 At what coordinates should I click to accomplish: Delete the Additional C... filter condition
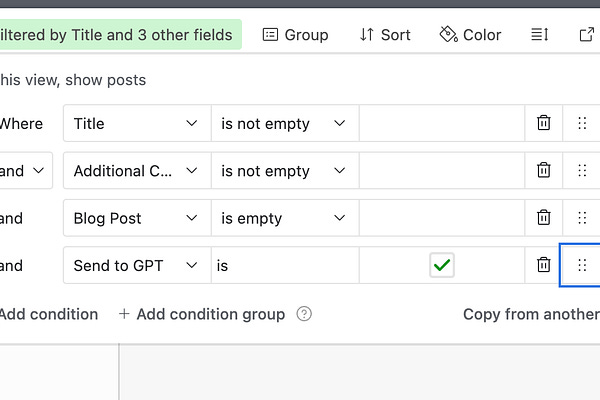(543, 170)
